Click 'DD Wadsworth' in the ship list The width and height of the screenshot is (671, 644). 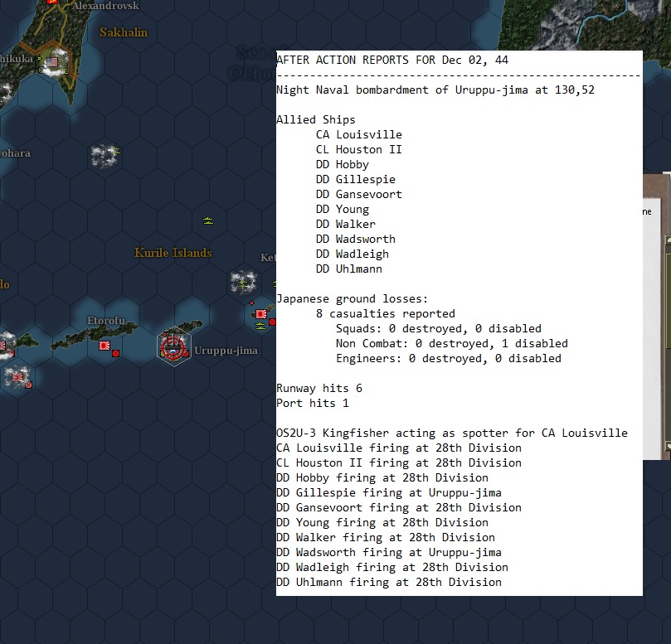coord(356,239)
